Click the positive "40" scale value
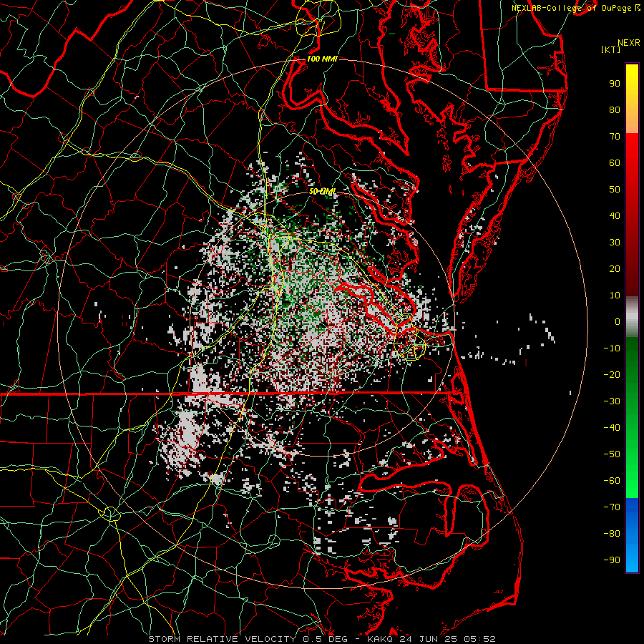The width and height of the screenshot is (644, 644). [x=615, y=215]
